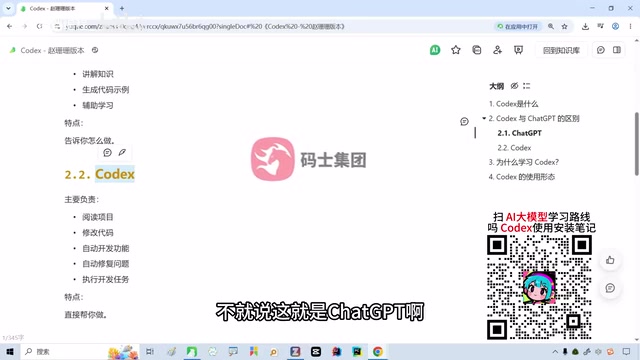Reload the page in Chrome

[39, 27]
